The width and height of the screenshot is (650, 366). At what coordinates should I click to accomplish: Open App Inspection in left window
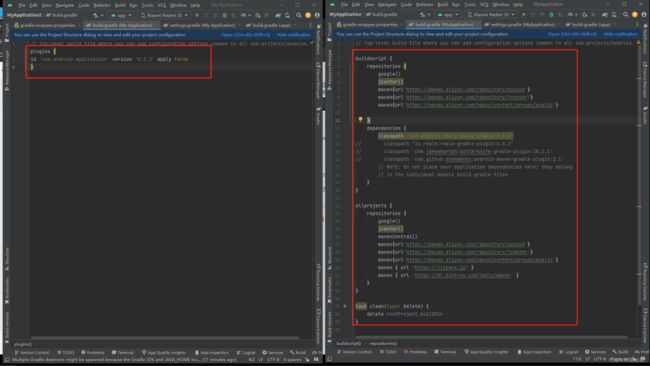(x=211, y=353)
